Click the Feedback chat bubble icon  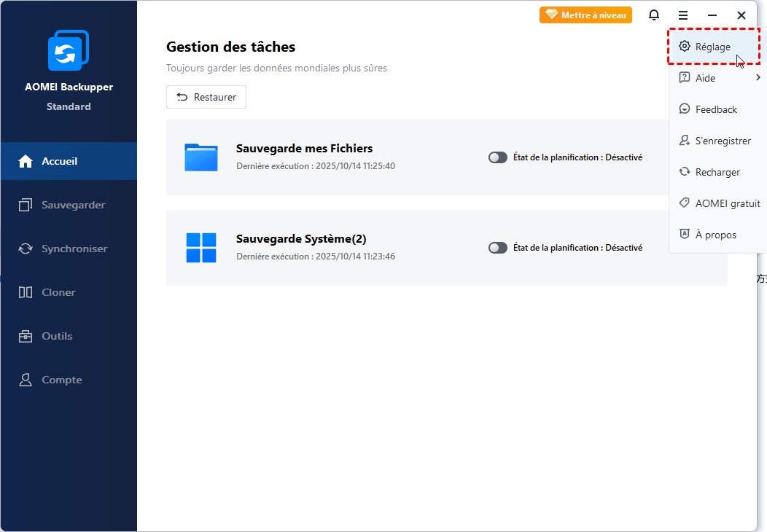tap(685, 109)
